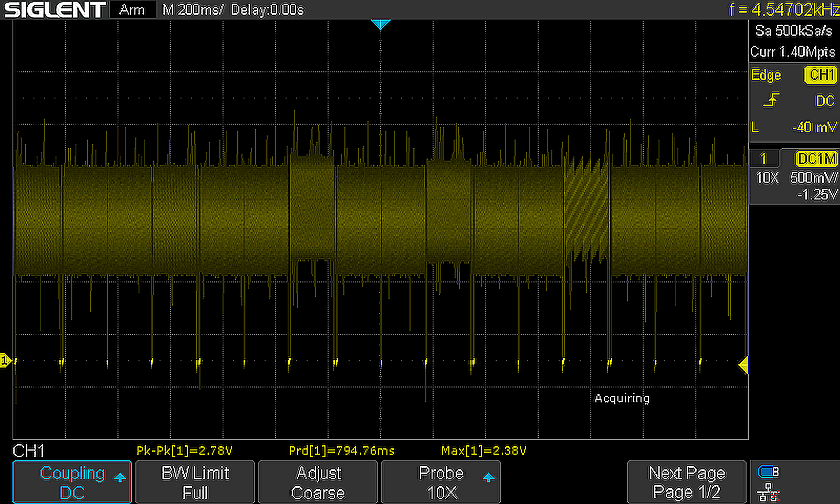Toggle Adjust between Coarse and Fine
This screenshot has height=504, width=840.
tap(318, 482)
